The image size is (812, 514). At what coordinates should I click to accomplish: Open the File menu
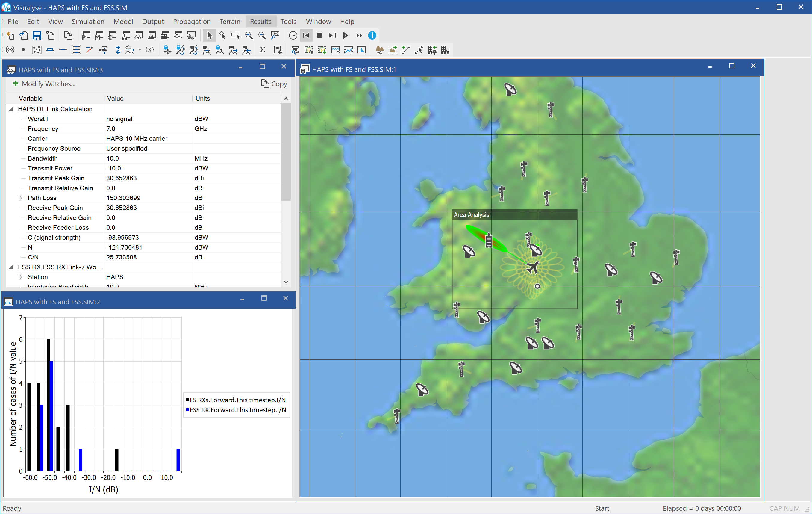pos(13,22)
